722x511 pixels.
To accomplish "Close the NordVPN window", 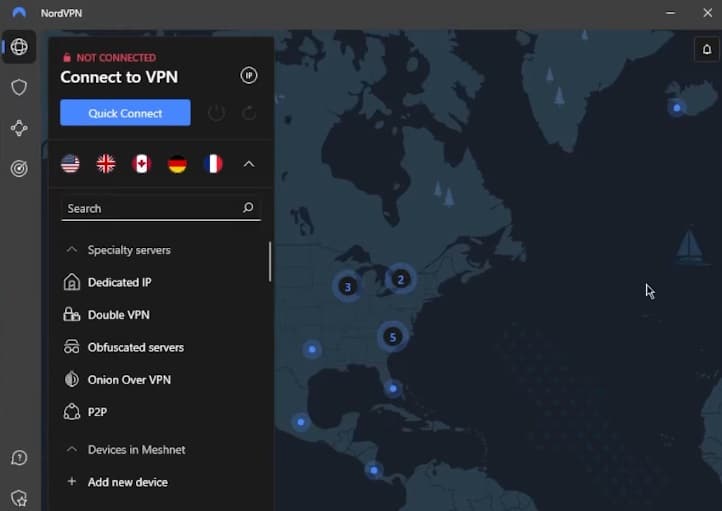I will 708,13.
